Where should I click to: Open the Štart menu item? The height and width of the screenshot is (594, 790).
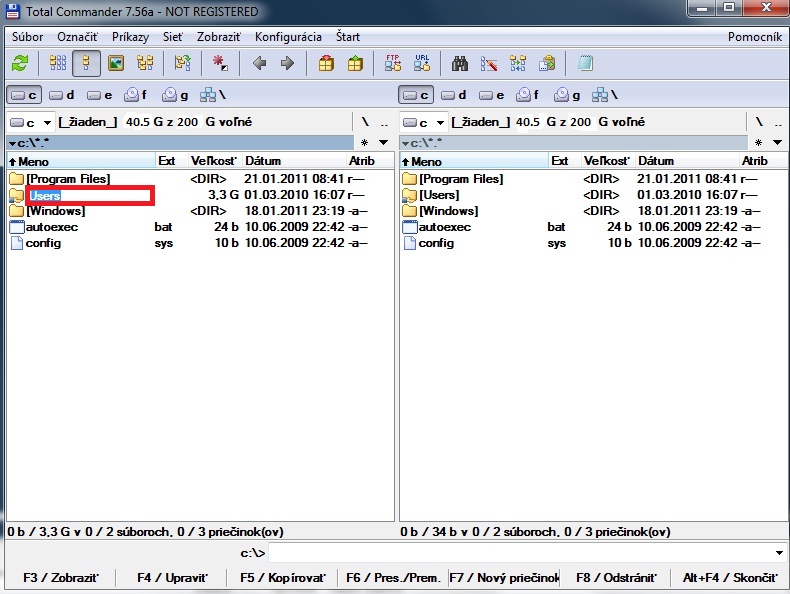(348, 37)
